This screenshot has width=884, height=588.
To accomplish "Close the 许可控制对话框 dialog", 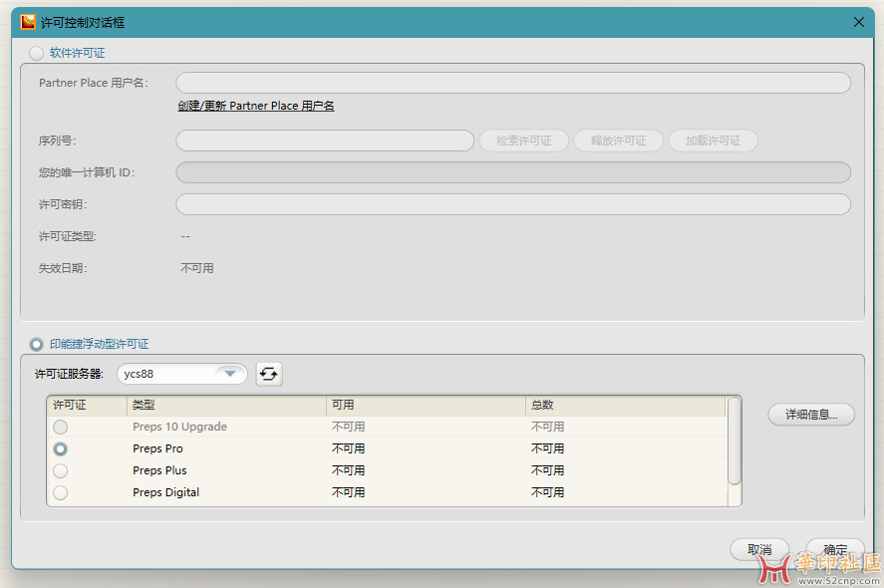I will click(x=859, y=22).
